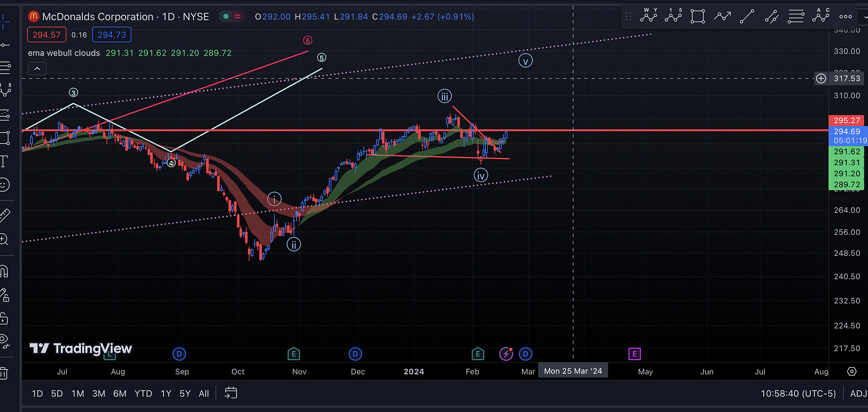The height and width of the screenshot is (412, 868).
Task: Click the late-February dividend D marker
Action: (525, 354)
